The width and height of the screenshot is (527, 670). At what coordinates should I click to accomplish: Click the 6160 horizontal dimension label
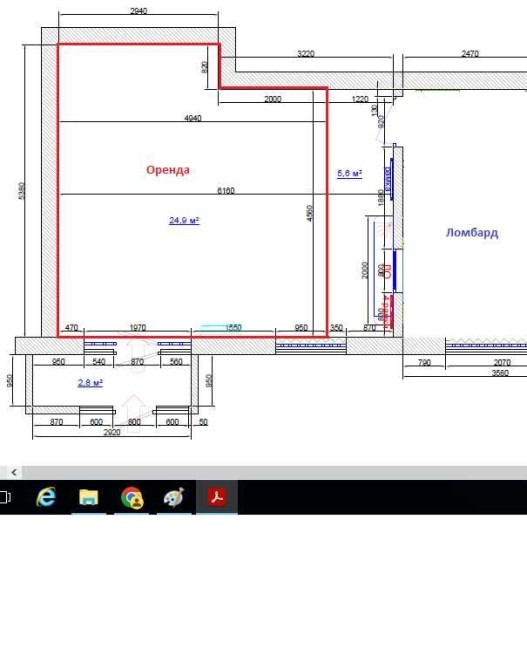[226, 191]
